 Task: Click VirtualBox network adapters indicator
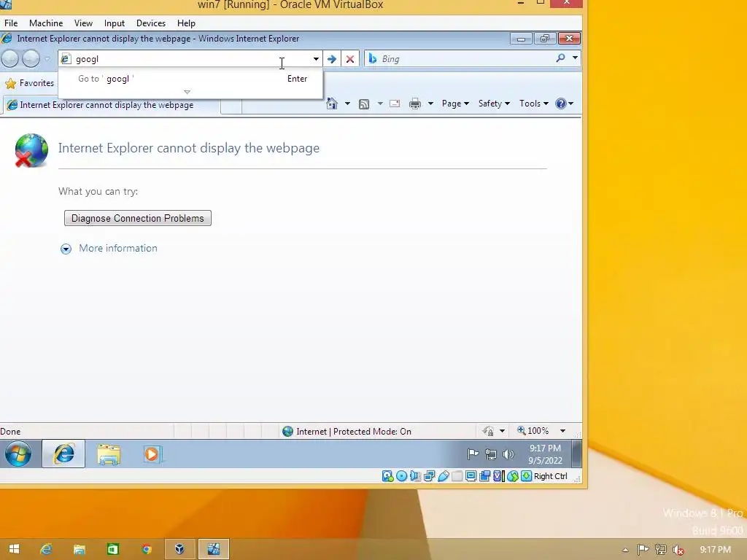[429, 476]
